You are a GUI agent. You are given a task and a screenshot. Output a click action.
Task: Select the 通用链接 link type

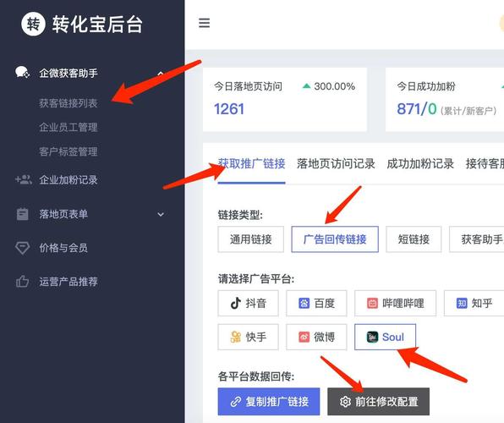coord(250,239)
